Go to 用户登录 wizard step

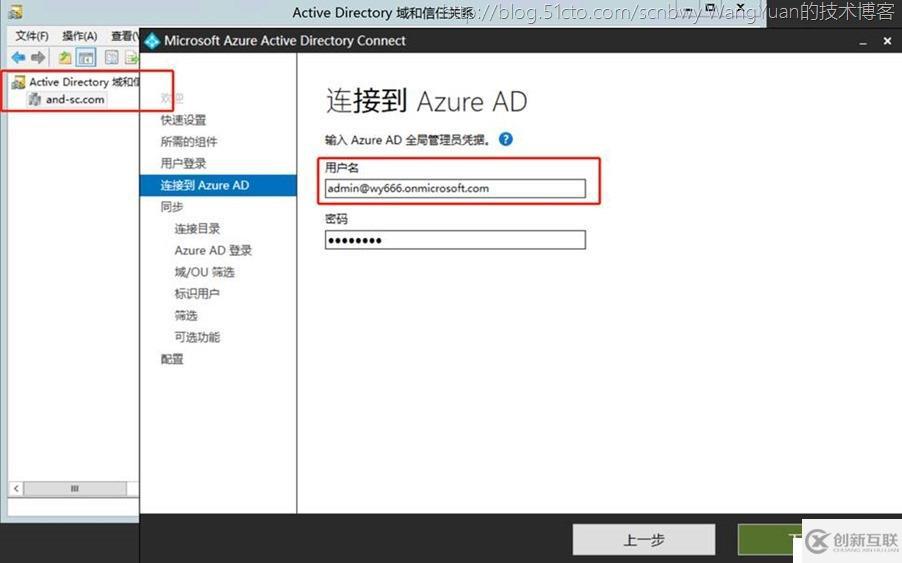click(183, 163)
